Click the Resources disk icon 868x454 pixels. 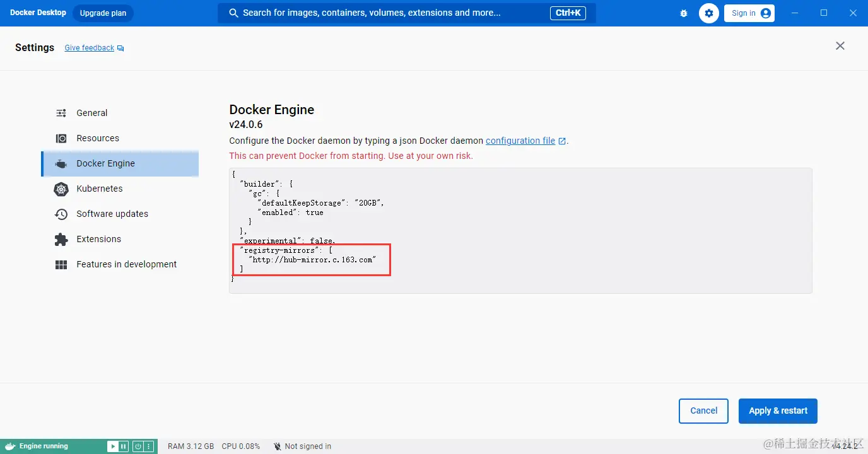click(x=61, y=138)
